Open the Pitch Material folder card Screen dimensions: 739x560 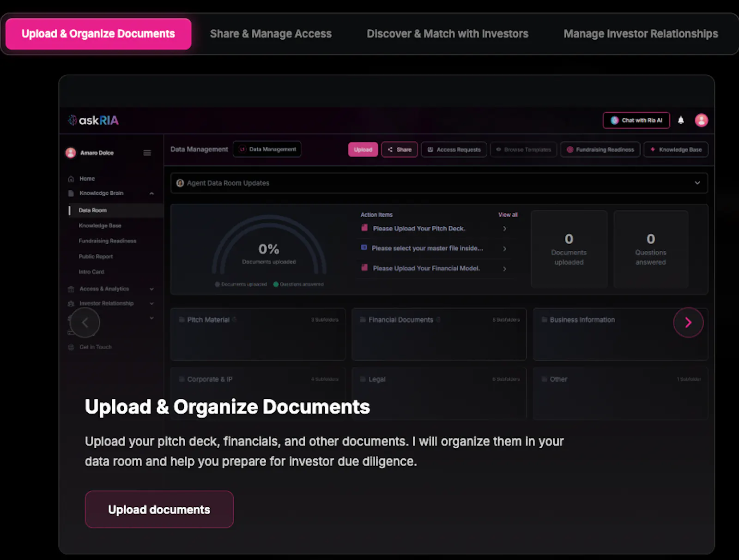258,334
